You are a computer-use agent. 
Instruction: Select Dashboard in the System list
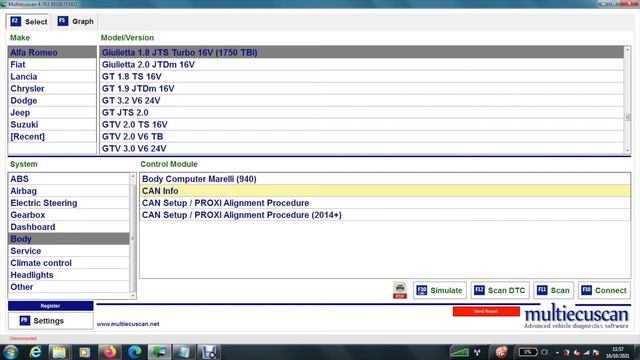[x=69, y=227]
